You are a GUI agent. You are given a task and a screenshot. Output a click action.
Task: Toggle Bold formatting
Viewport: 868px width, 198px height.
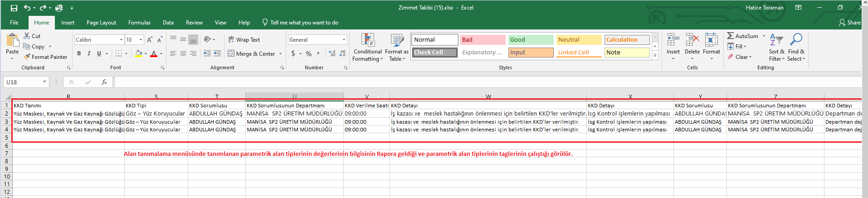coord(79,54)
